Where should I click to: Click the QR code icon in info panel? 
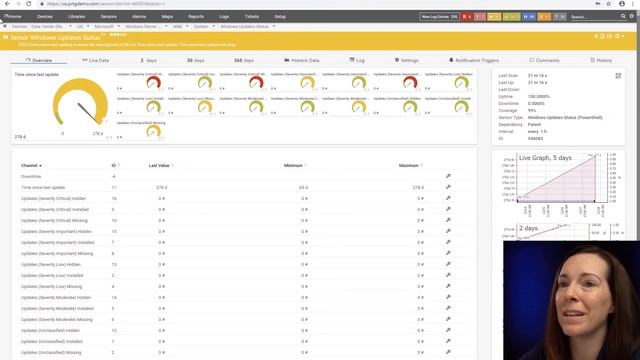pos(618,76)
